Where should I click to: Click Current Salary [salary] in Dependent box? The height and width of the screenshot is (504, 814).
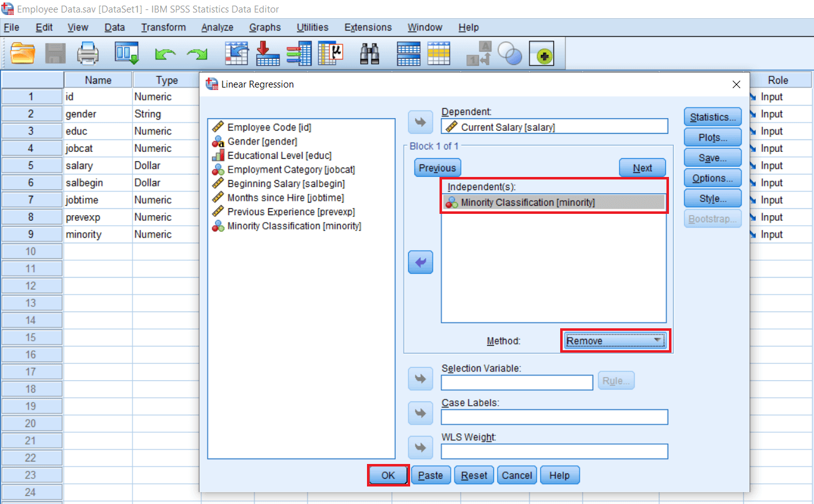555,126
